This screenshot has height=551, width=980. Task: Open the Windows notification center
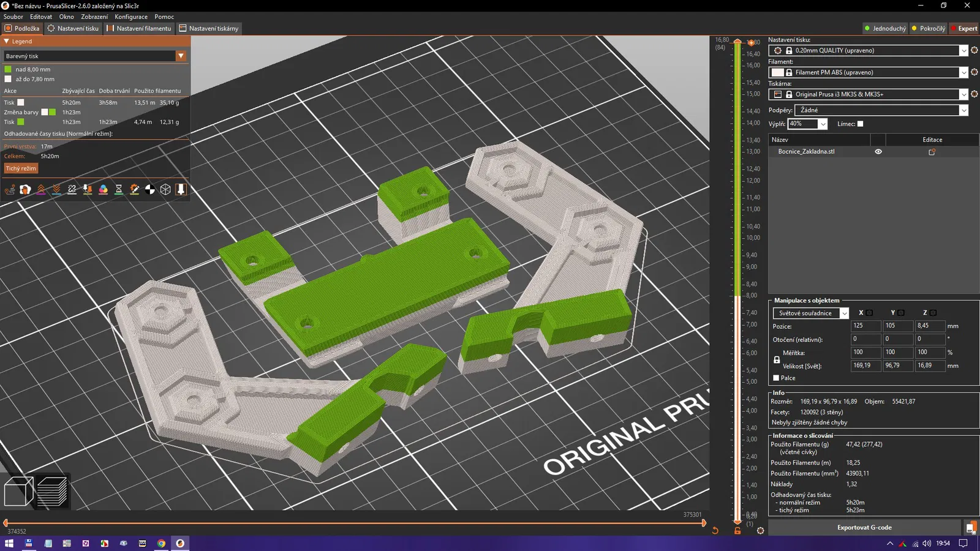click(x=963, y=543)
